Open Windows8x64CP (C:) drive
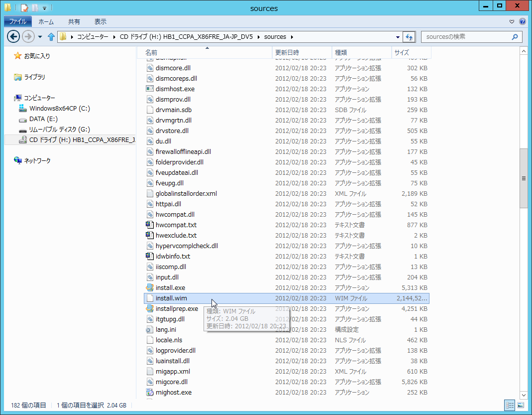Viewport: 532px width, 415px height. [59, 108]
